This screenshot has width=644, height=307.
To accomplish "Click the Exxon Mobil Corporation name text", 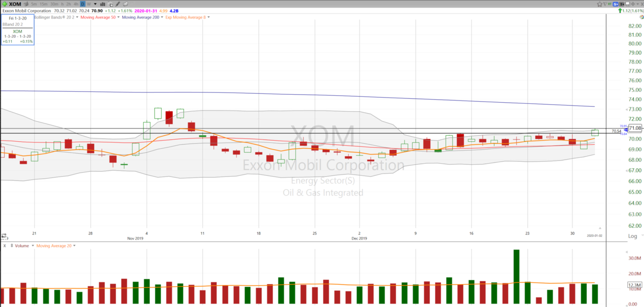I will click(27, 11).
